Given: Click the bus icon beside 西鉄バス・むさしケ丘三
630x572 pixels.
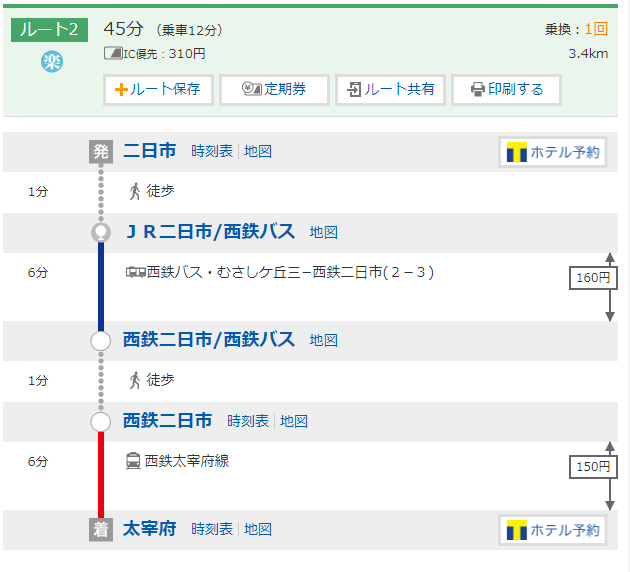Looking at the screenshot, I should coord(135,273).
